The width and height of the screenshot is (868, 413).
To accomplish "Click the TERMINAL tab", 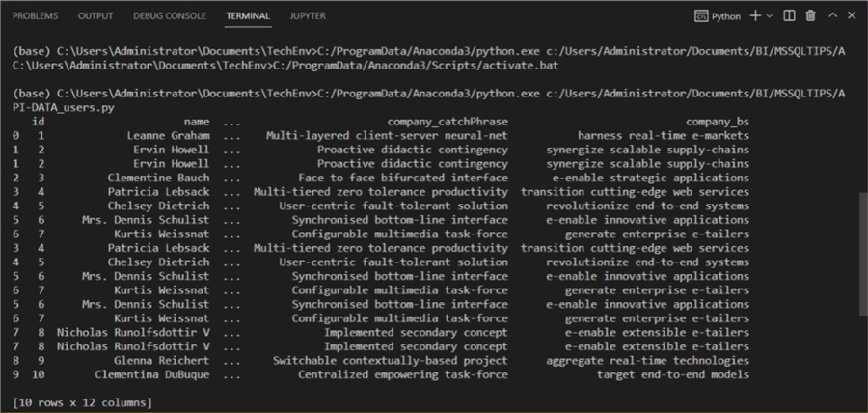I will point(248,16).
